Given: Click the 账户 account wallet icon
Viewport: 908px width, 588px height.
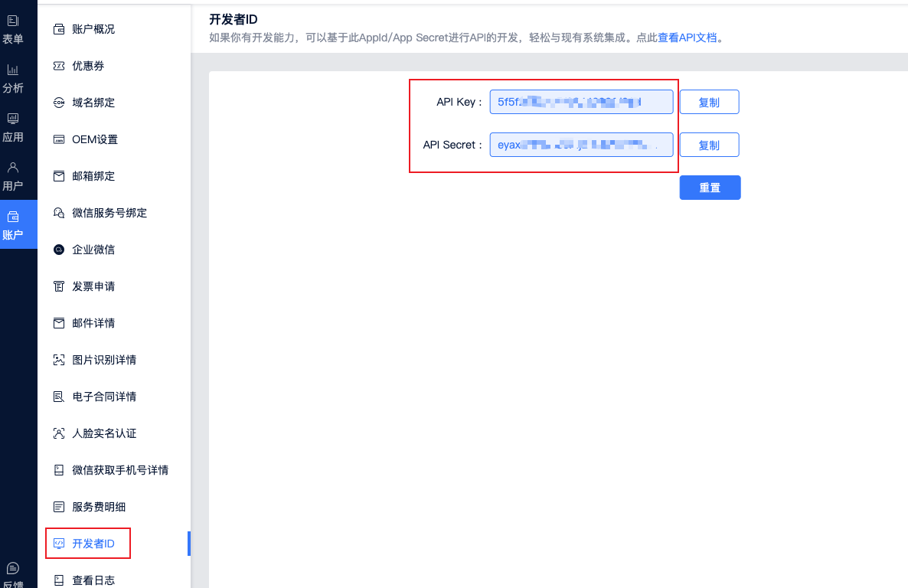Looking at the screenshot, I should pyautogui.click(x=13, y=217).
